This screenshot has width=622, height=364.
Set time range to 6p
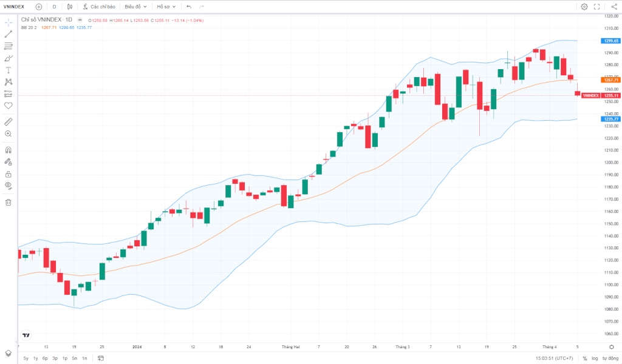(x=45, y=358)
